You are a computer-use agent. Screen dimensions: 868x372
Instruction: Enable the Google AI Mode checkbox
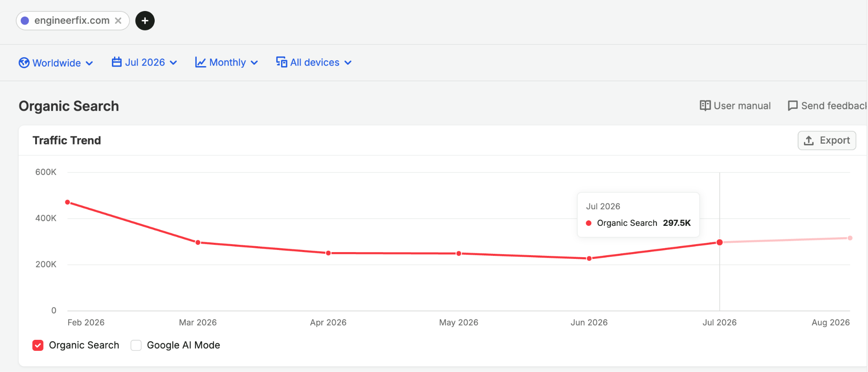[x=136, y=345]
